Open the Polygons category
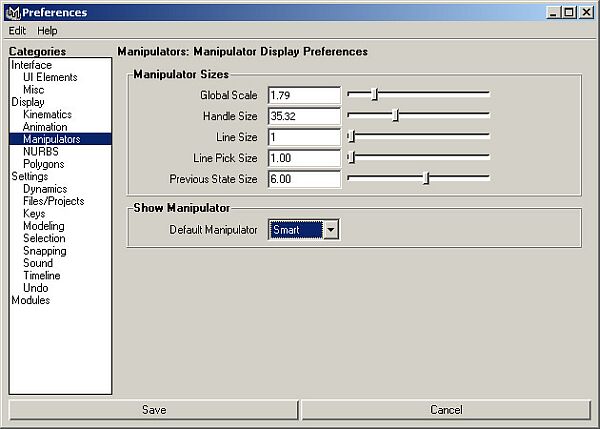Viewport: 600px width, 429px height. tap(44, 164)
